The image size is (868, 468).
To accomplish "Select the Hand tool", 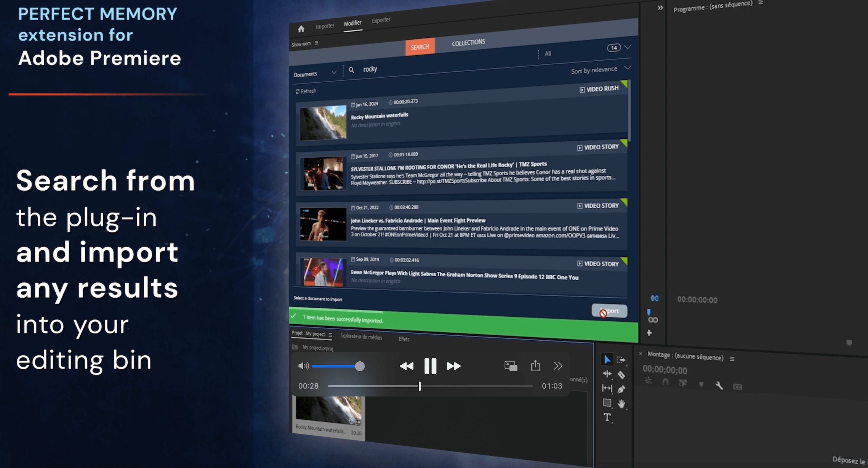I will tap(621, 404).
